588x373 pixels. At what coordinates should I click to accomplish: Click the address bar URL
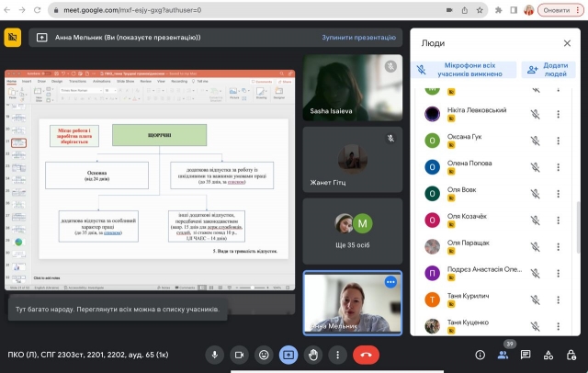132,10
